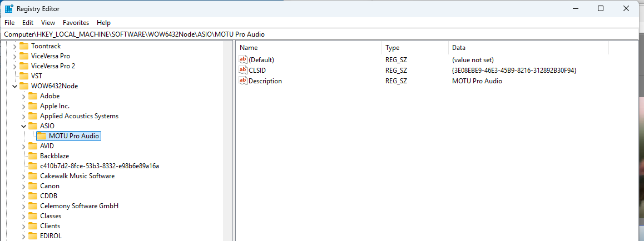The width and height of the screenshot is (644, 241).
Task: Collapse the ASIO key
Action: click(x=24, y=126)
